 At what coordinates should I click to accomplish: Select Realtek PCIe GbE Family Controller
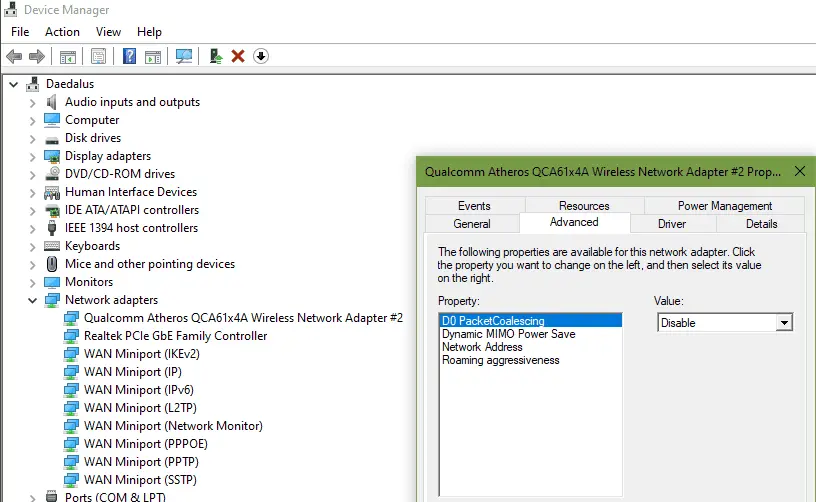(175, 336)
